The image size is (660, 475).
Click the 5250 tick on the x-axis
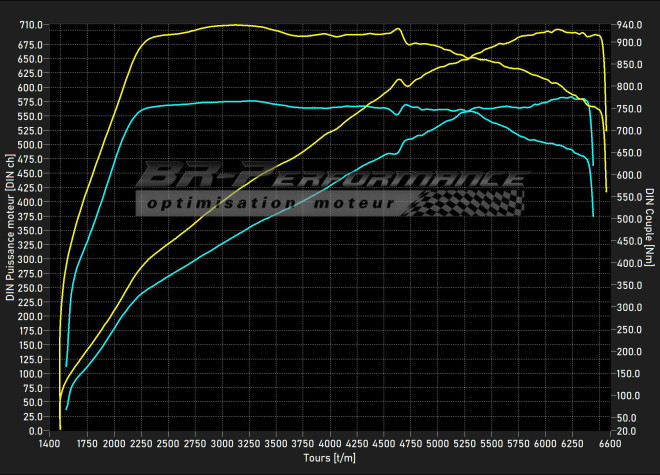click(465, 442)
